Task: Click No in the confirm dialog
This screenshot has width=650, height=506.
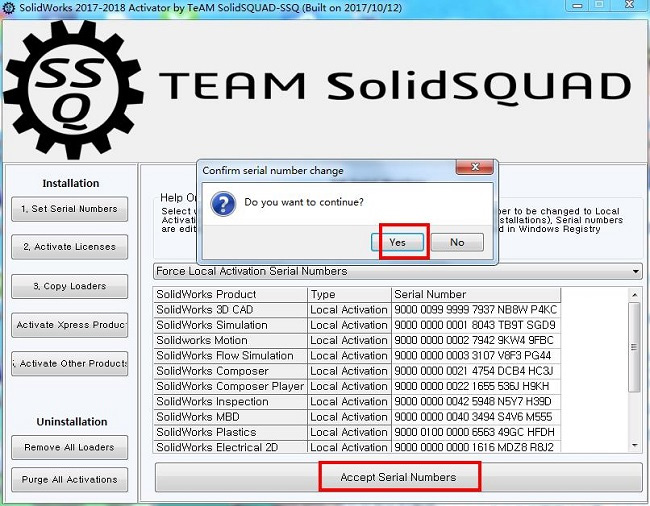Action: pyautogui.click(x=457, y=242)
